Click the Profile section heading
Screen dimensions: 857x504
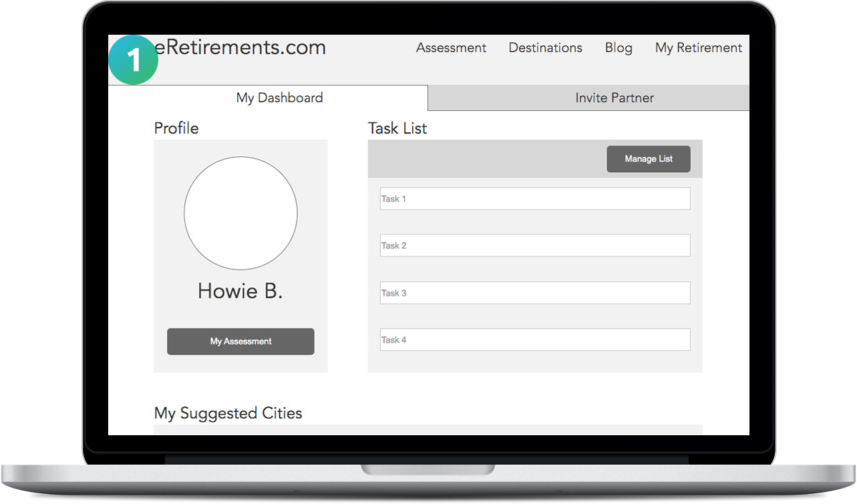click(x=176, y=128)
